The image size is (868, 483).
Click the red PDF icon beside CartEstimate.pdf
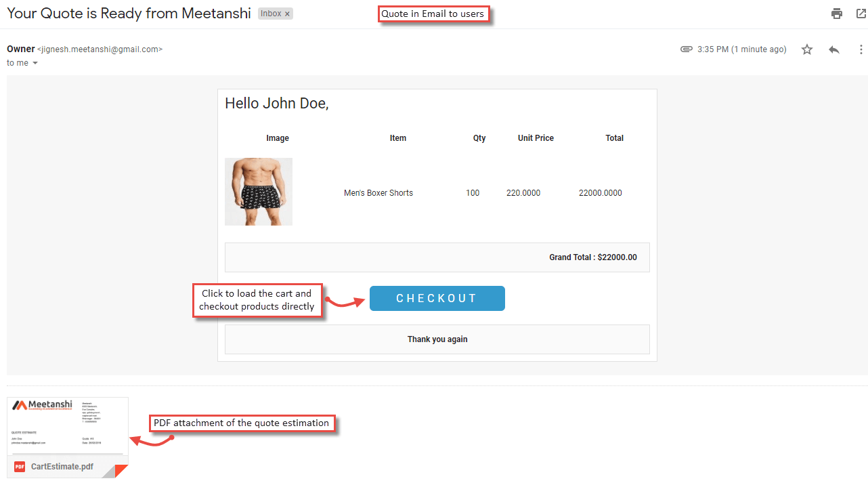point(20,467)
